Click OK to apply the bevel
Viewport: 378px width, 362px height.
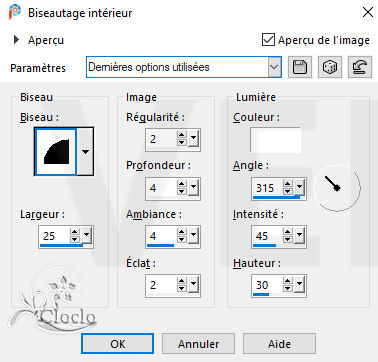point(118,344)
